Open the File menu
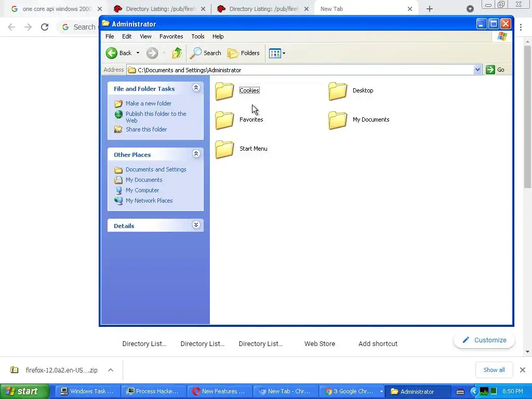Image resolution: width=532 pixels, height=399 pixels. coord(110,36)
